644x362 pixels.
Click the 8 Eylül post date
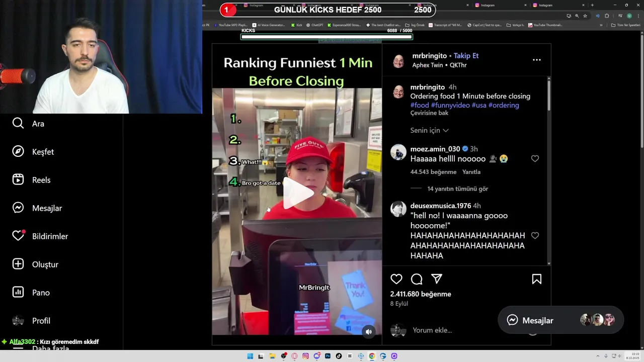[x=399, y=304]
